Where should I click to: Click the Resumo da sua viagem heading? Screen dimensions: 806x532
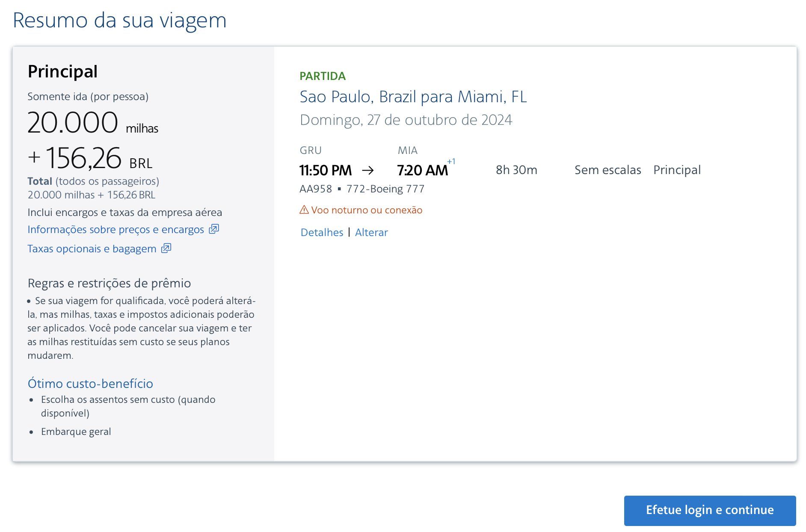[120, 21]
